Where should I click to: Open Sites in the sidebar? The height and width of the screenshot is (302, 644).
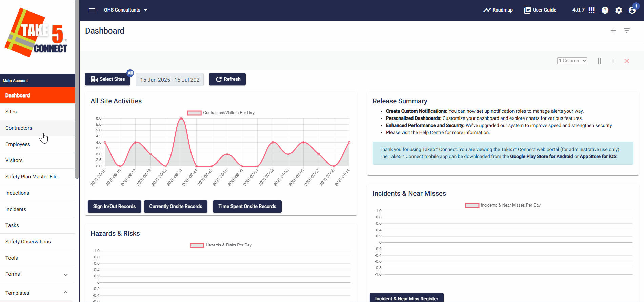(38, 112)
